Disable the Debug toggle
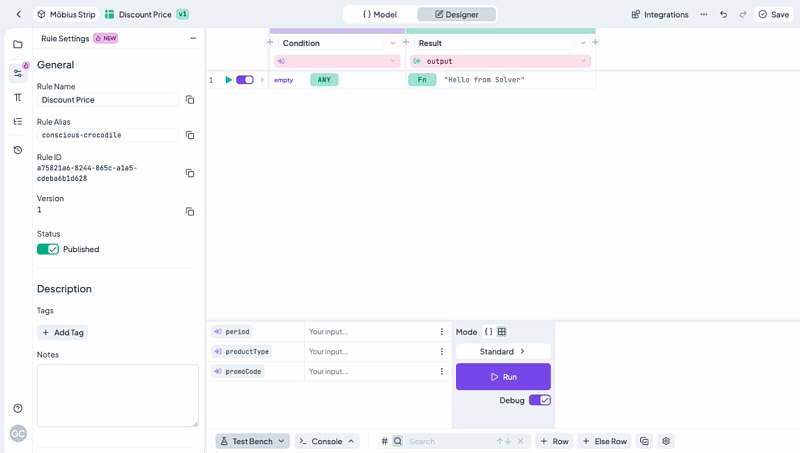 [539, 400]
